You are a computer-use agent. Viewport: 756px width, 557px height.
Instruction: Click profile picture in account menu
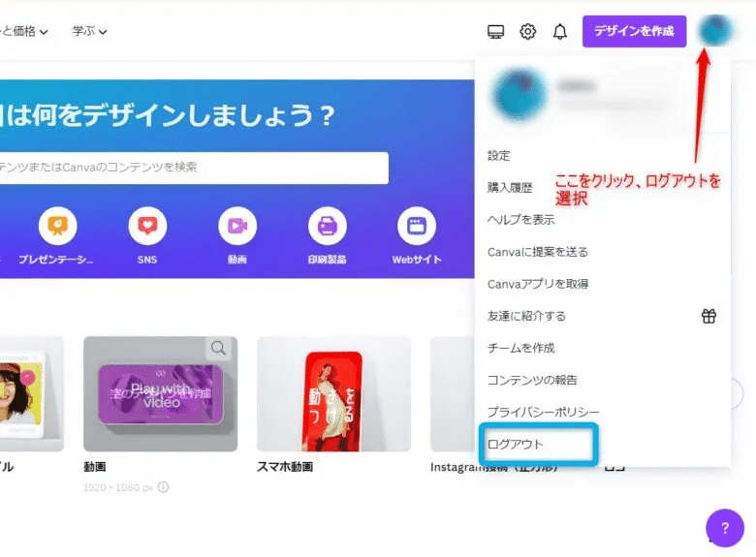point(520,94)
